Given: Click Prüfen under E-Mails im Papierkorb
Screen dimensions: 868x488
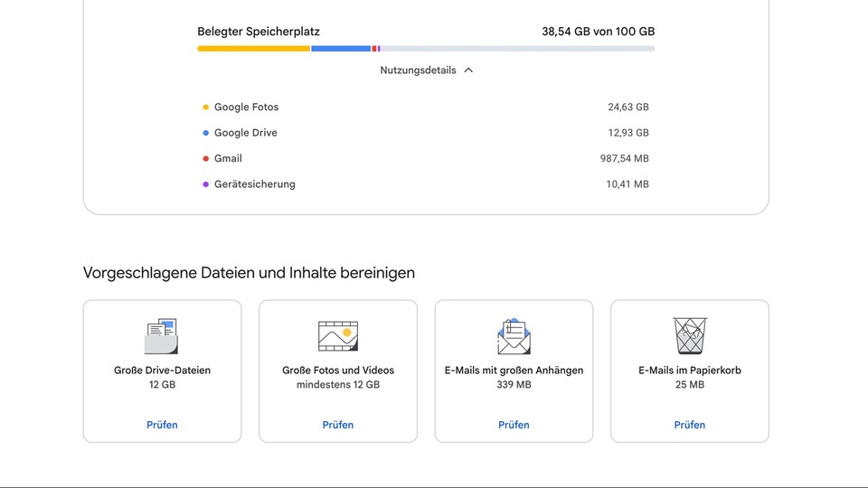Looking at the screenshot, I should click(690, 425).
